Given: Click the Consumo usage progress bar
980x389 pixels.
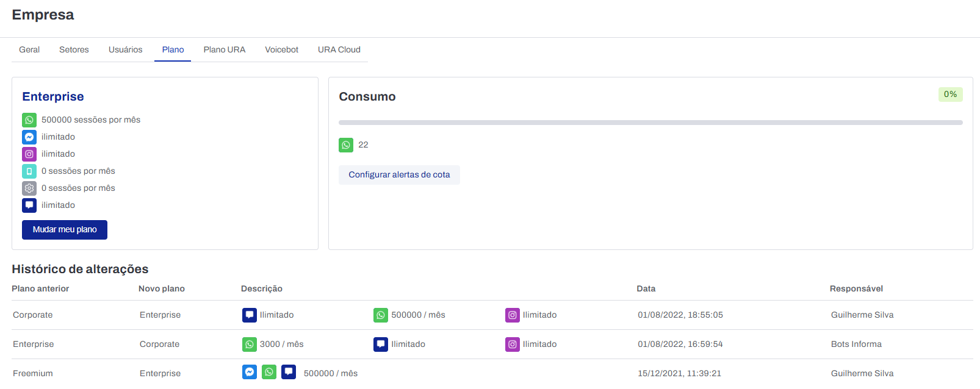Looking at the screenshot, I should pos(650,123).
